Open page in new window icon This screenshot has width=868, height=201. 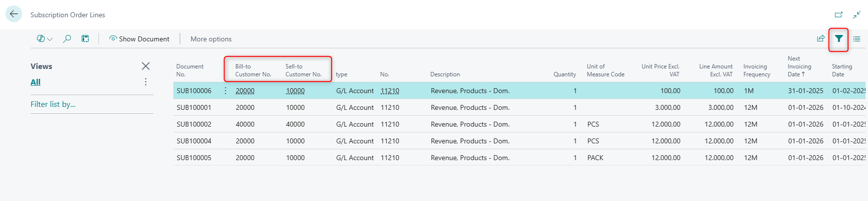pyautogui.click(x=838, y=15)
